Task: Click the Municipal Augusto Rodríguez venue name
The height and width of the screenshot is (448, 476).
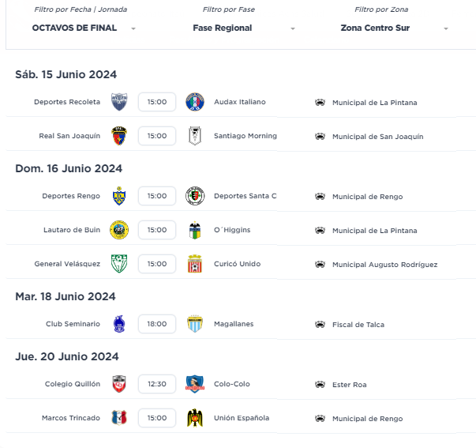Action: point(385,265)
